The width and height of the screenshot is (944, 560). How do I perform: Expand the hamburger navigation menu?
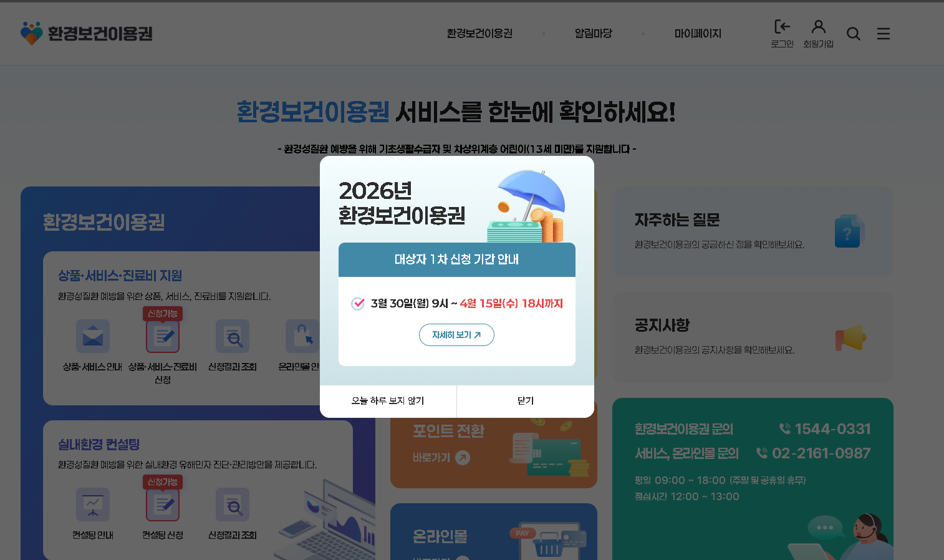(883, 34)
